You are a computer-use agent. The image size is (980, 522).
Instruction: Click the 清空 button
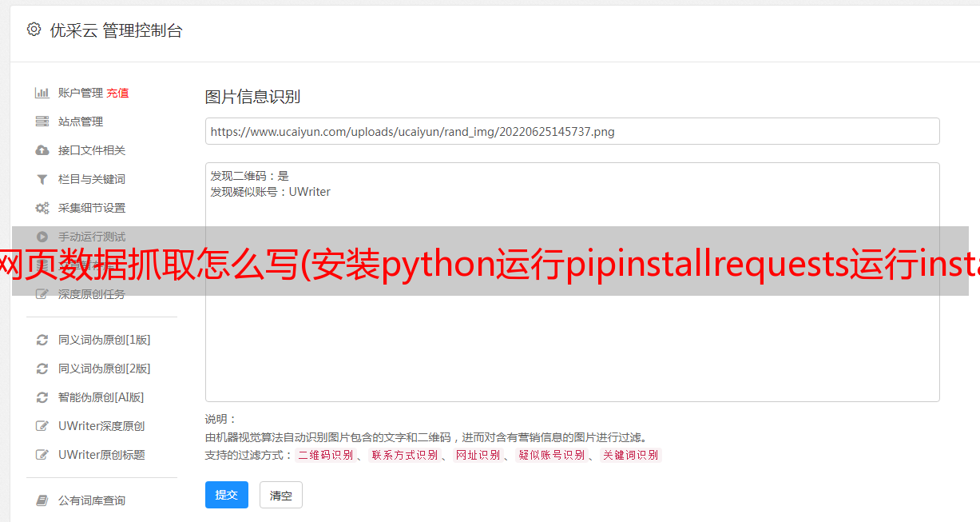[281, 495]
